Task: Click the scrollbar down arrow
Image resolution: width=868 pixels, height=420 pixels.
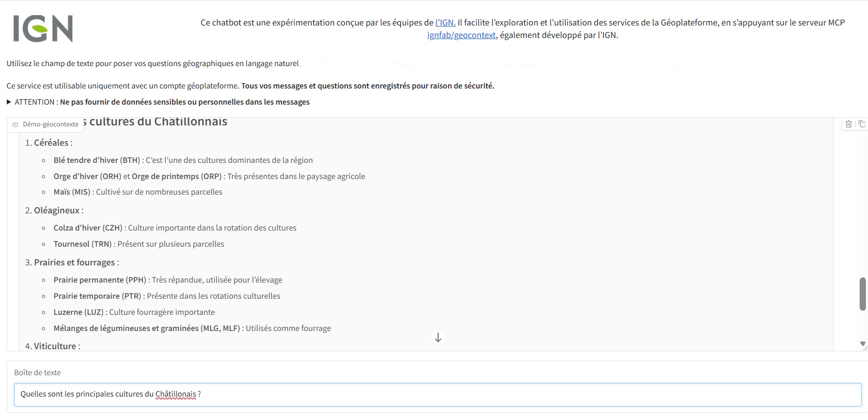Action: pyautogui.click(x=862, y=344)
